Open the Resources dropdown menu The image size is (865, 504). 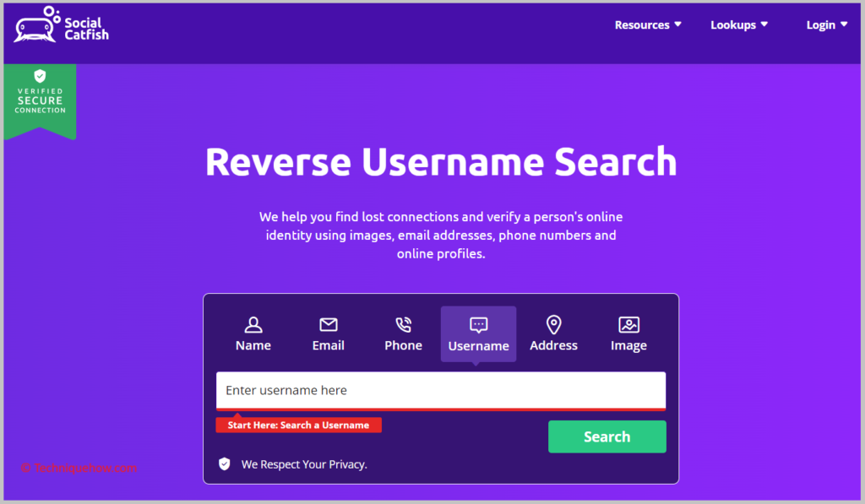tap(648, 24)
